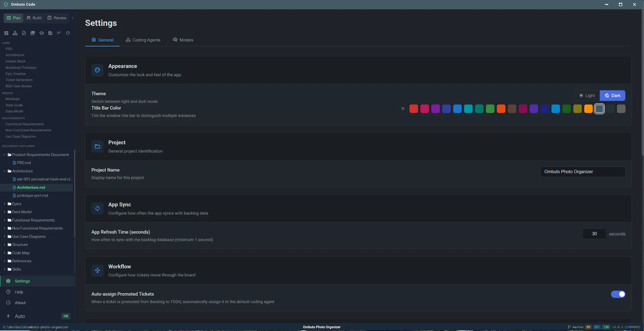Expand the Epics folder

coord(5,204)
